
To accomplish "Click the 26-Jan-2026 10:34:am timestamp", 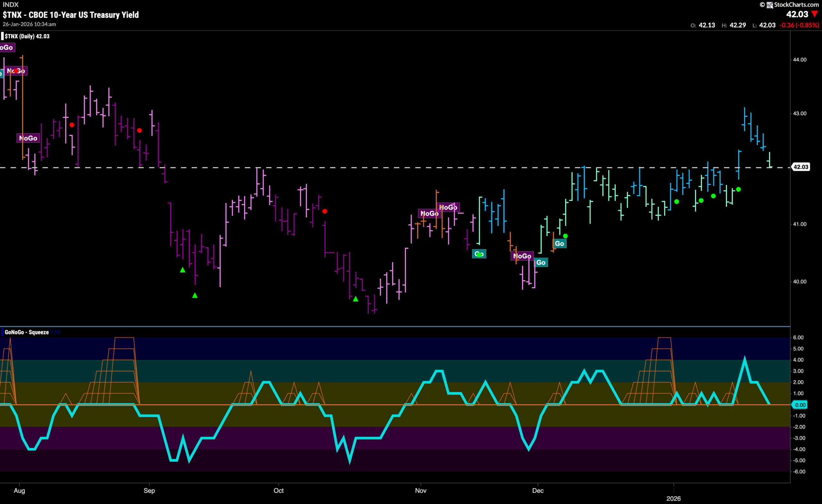I will (x=29, y=24).
